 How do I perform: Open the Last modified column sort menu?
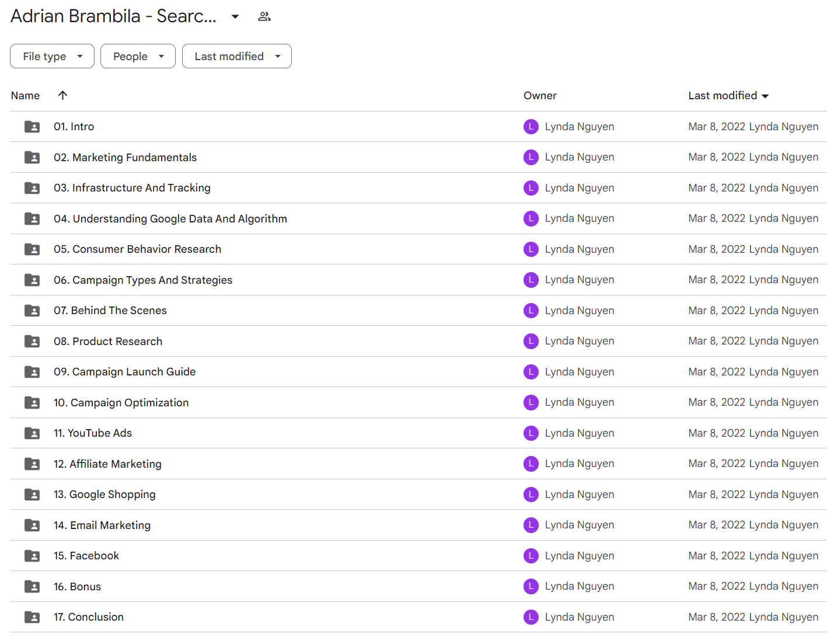click(x=728, y=96)
